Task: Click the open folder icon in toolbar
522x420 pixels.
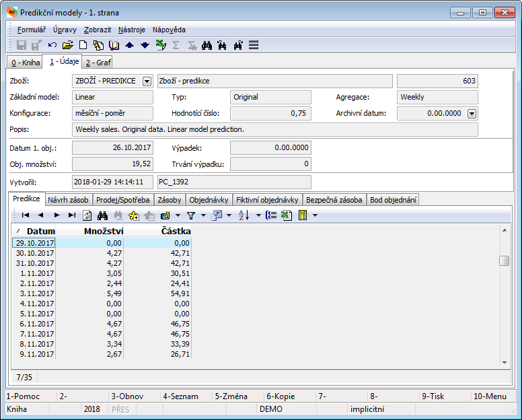Action: click(67, 45)
